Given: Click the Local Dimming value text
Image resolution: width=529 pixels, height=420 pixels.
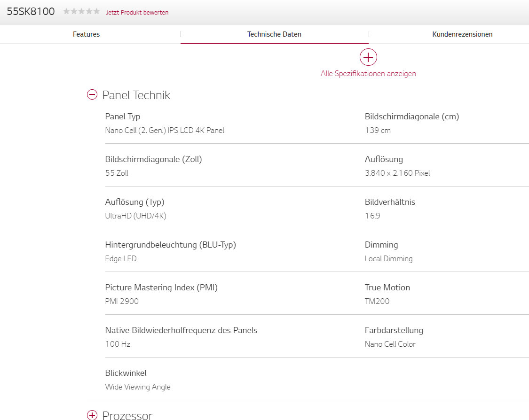Looking at the screenshot, I should coord(388,259).
